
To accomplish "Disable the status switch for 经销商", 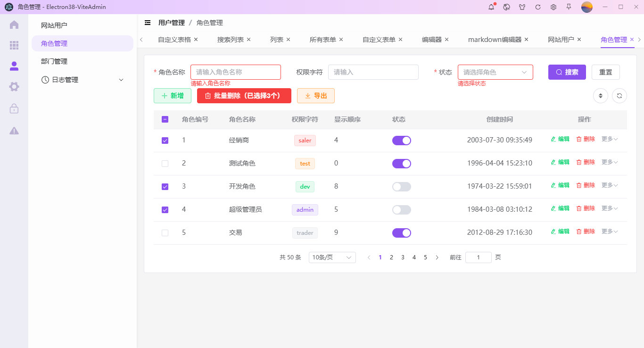I will (x=401, y=140).
